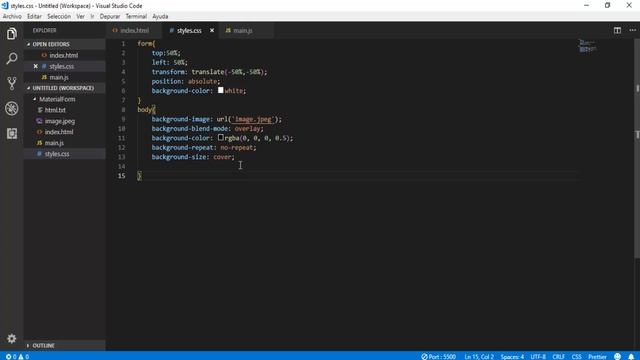Split the editor to the right
Viewport: 640px width, 360px height.
click(x=617, y=30)
